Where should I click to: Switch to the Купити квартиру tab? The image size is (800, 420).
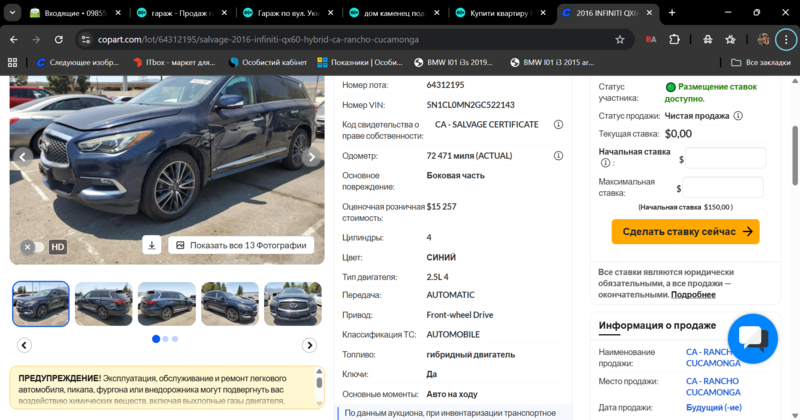(501, 13)
